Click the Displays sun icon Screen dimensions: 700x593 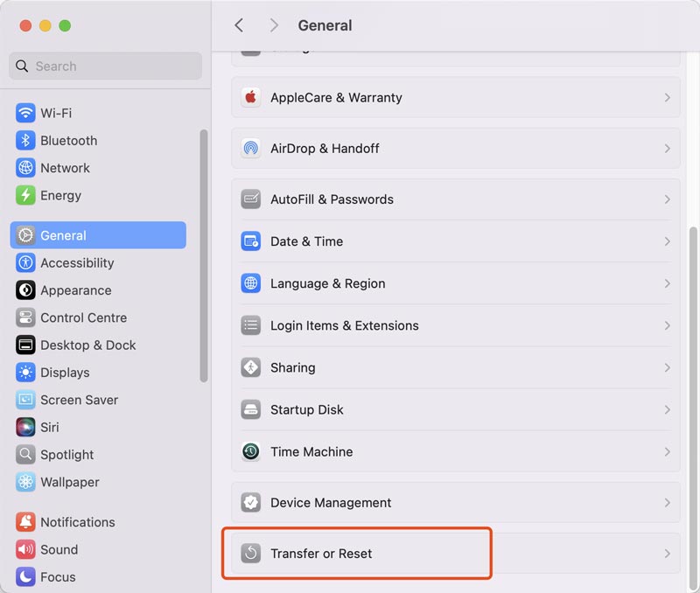point(25,372)
